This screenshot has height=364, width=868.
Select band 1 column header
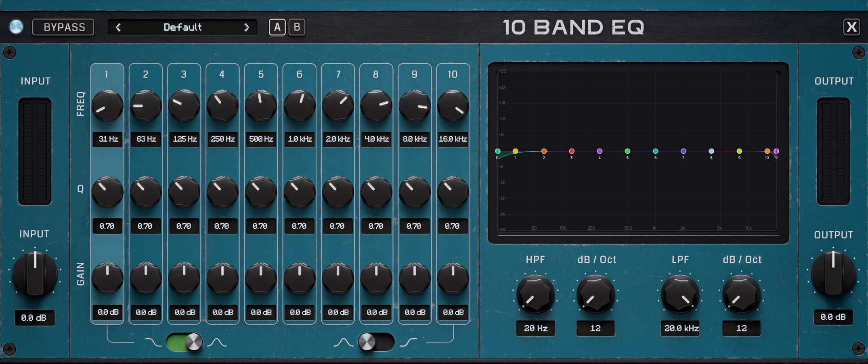point(107,74)
